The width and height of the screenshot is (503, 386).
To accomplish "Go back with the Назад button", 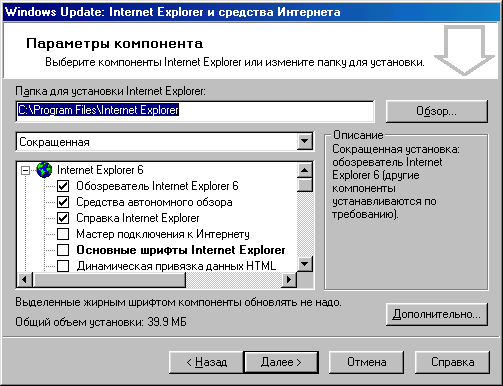I will [207, 362].
